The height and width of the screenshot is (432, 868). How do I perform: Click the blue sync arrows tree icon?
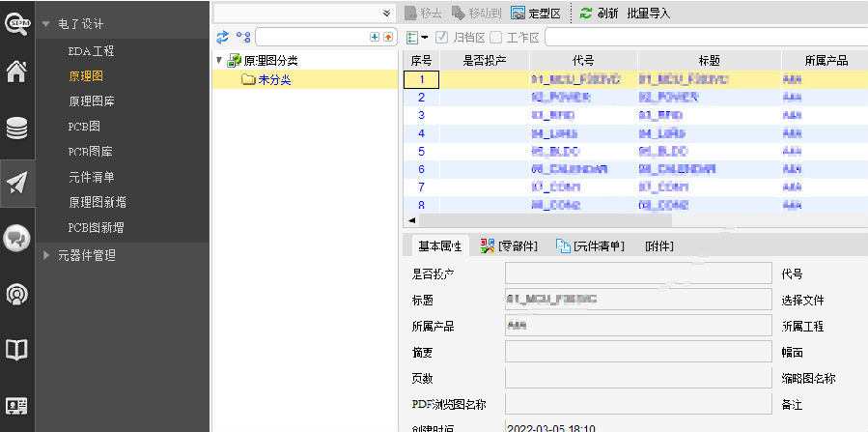pos(222,37)
